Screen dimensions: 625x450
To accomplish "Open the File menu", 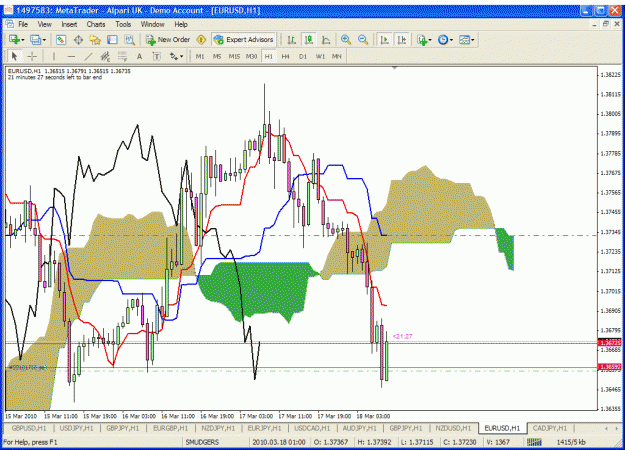I will (x=23, y=24).
